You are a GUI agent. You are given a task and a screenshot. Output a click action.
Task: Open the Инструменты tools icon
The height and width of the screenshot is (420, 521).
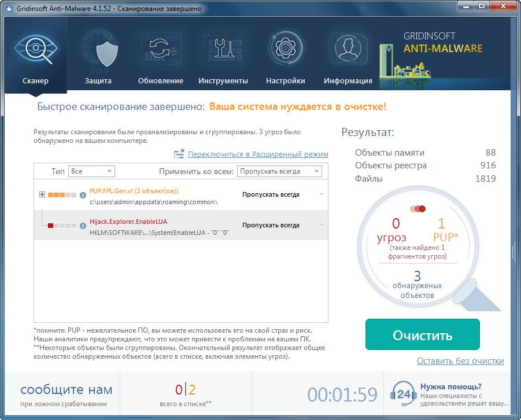coord(223,47)
